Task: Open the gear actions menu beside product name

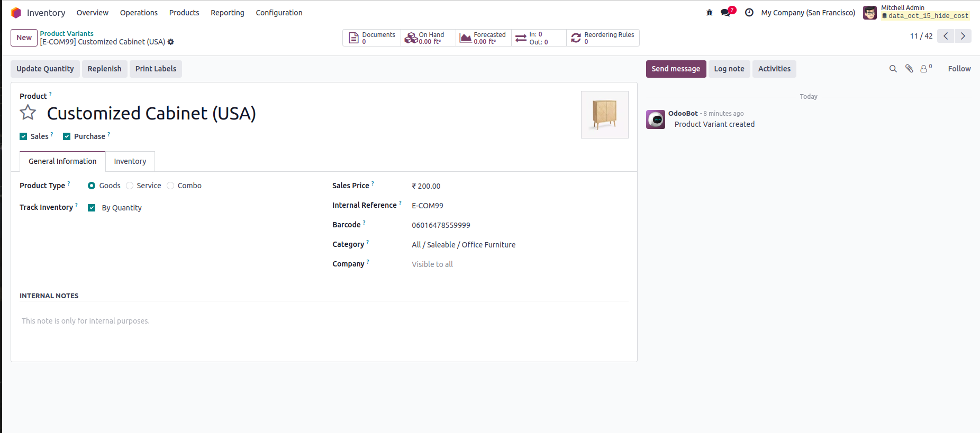Action: [171, 42]
